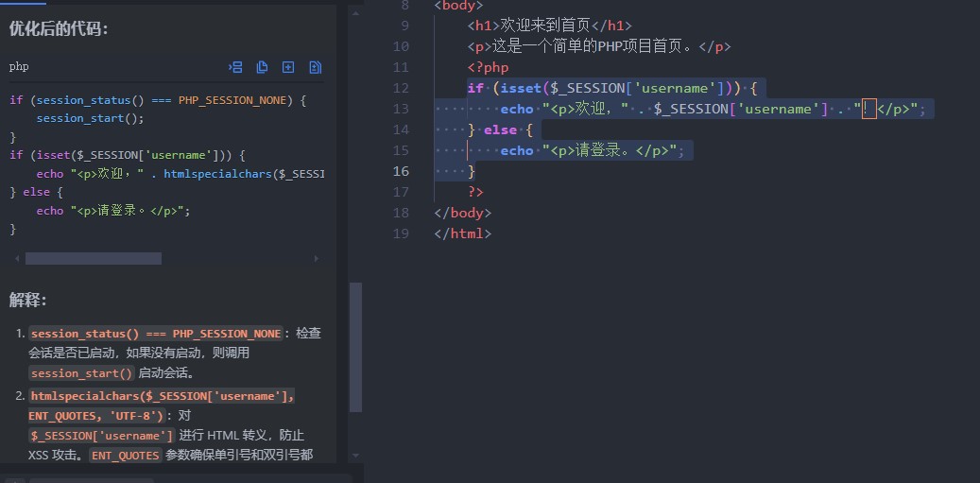Screen dimensions: 980x483
Task: Click editor line number 16
Action: (401, 171)
